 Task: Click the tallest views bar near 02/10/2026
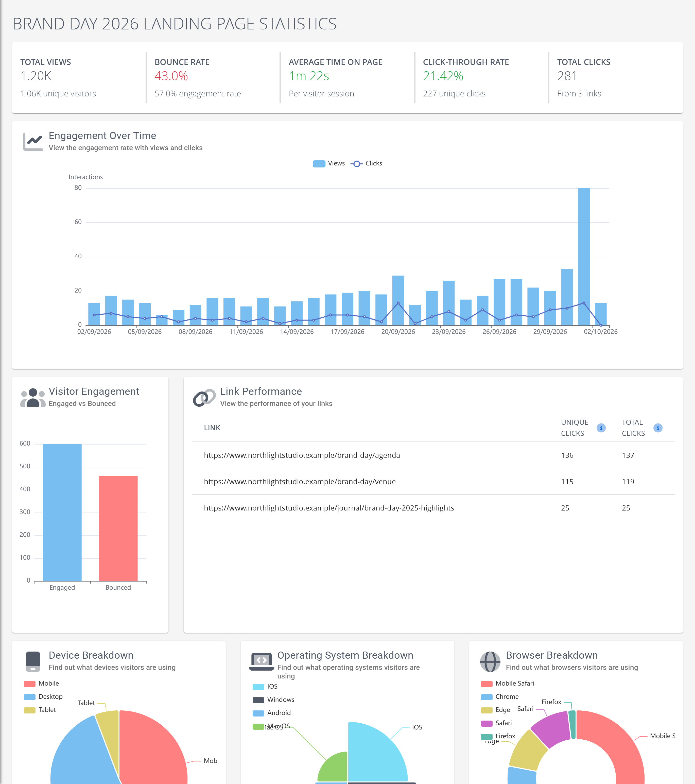pos(584,257)
